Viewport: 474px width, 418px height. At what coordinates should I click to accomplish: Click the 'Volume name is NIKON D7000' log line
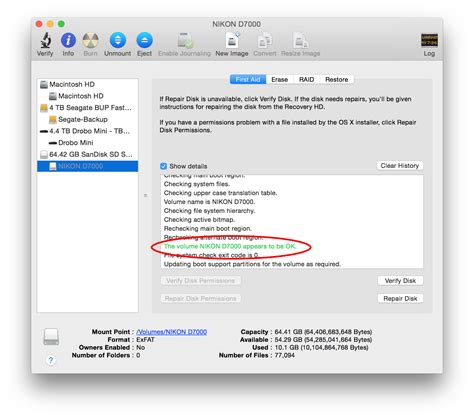click(209, 202)
